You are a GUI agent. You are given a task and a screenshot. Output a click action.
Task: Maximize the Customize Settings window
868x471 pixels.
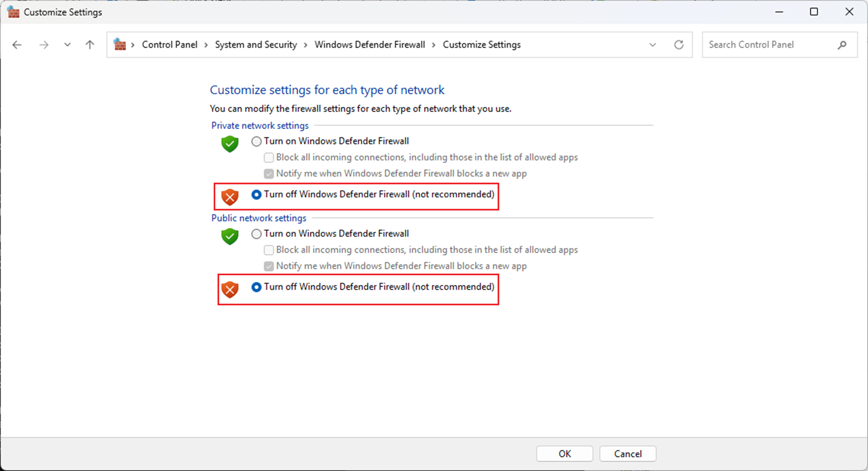point(814,12)
